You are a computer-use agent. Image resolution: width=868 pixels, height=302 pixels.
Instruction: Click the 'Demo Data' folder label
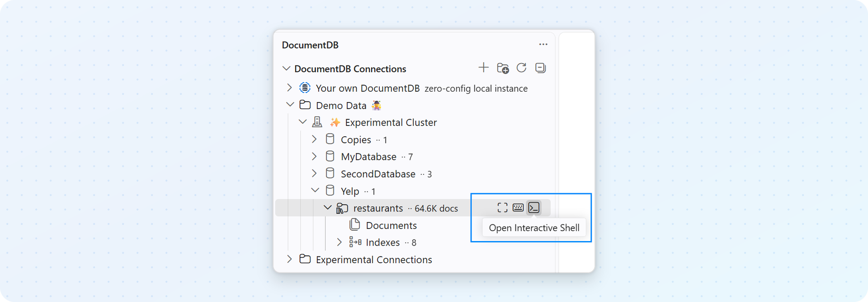coord(341,106)
